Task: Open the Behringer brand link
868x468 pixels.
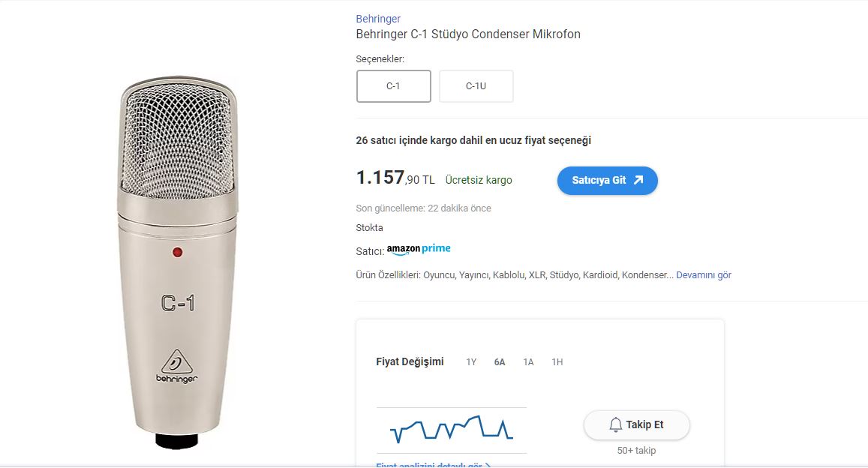Action: (x=378, y=19)
